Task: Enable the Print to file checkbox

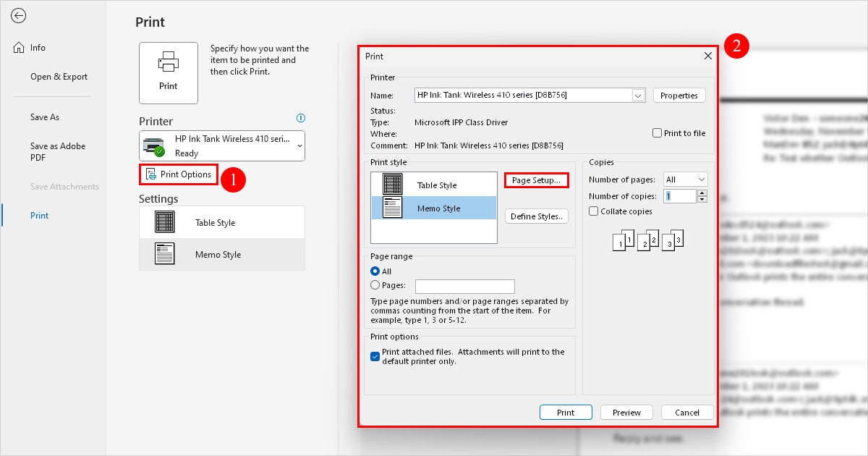Action: tap(657, 133)
